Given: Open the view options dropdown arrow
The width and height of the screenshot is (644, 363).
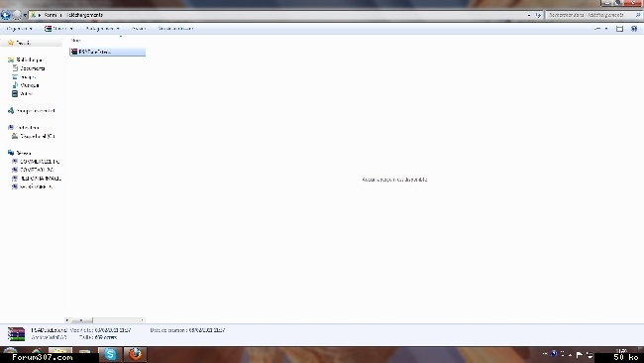Looking at the screenshot, I should 606,29.
